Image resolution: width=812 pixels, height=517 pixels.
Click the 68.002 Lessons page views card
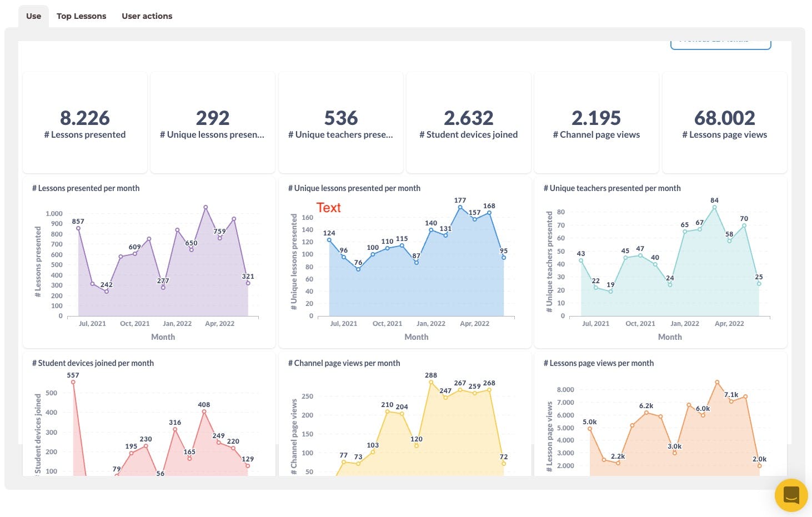tap(724, 123)
